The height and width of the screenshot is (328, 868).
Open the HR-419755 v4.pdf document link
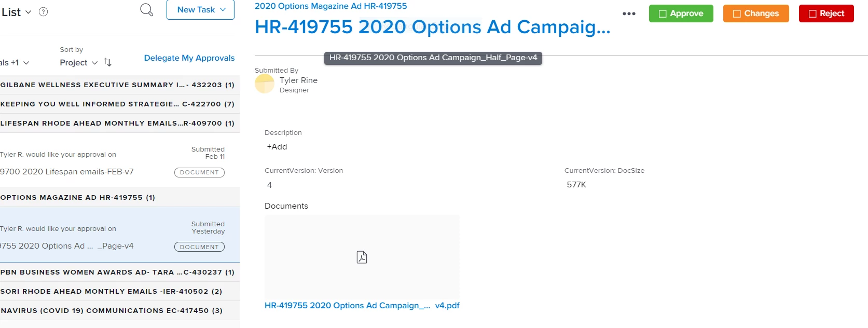pyautogui.click(x=362, y=305)
